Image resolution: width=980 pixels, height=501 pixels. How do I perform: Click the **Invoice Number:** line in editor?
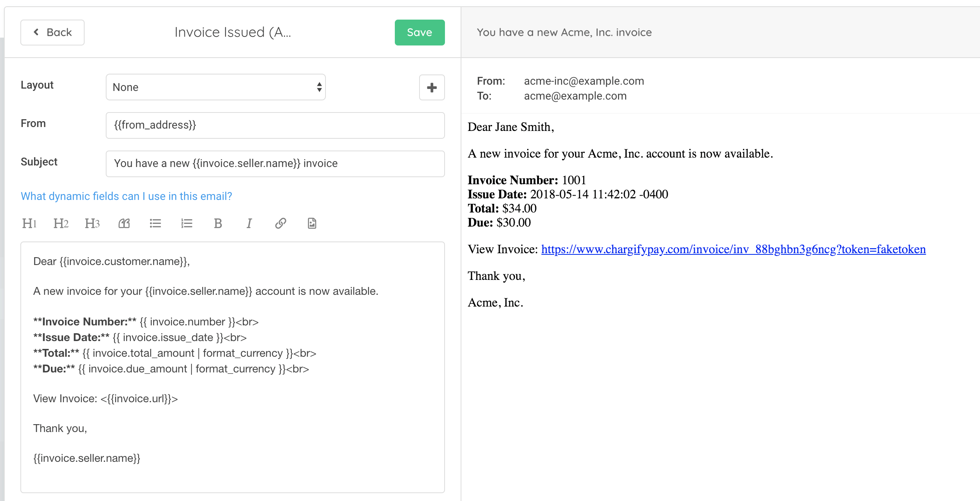[x=146, y=322]
